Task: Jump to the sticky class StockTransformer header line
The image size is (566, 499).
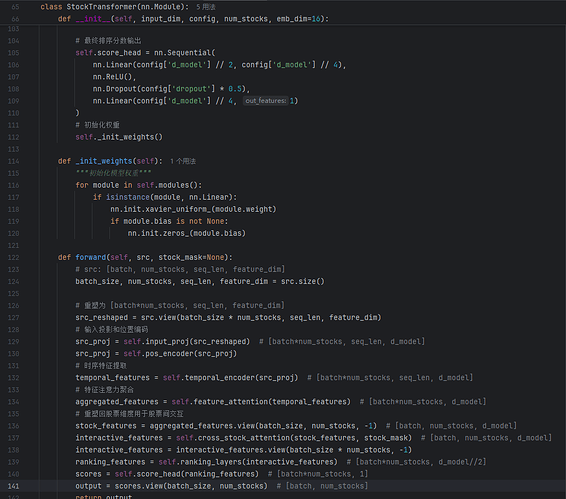Action: pyautogui.click(x=114, y=7)
